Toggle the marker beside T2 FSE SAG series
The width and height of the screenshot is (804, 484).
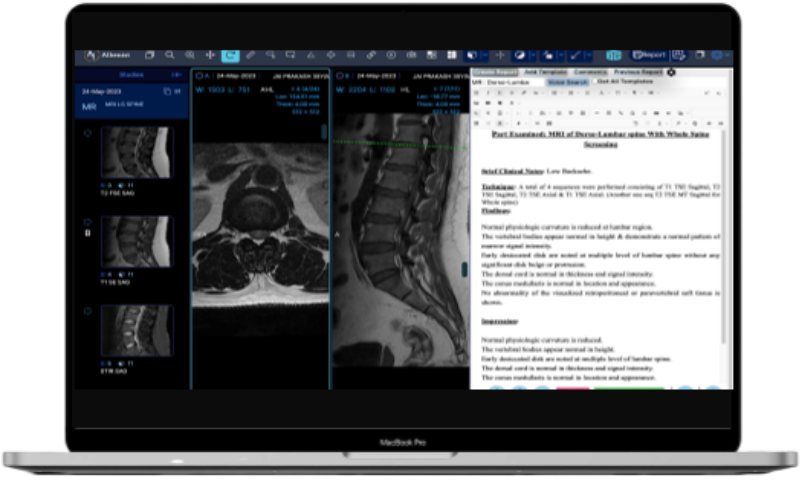(88, 133)
